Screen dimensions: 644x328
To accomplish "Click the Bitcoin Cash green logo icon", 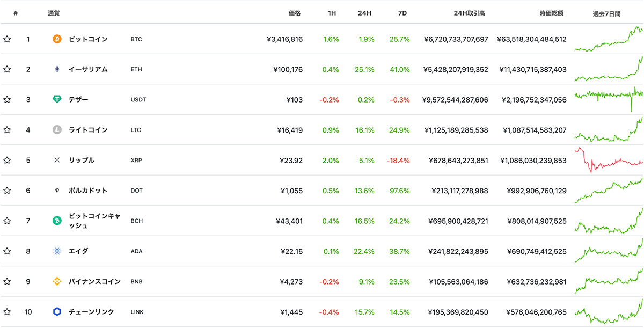I will point(57,221).
